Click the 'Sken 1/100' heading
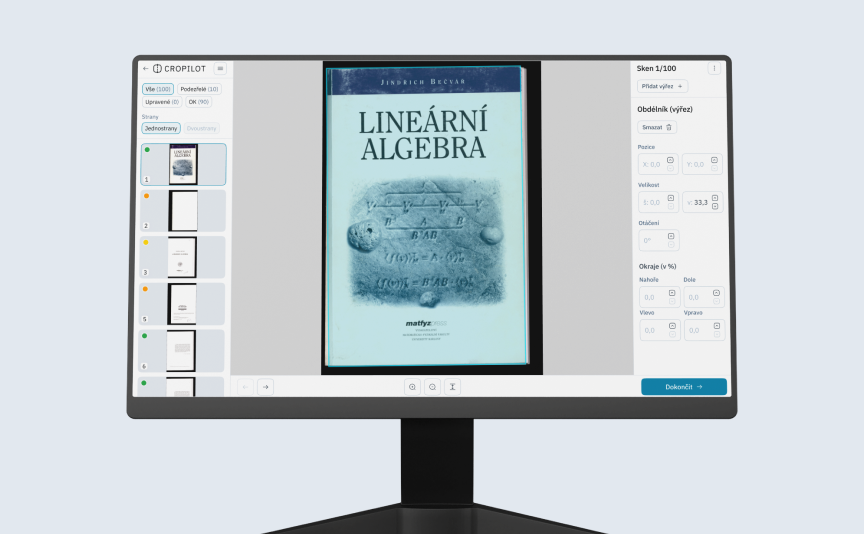The width and height of the screenshot is (864, 534). [x=656, y=68]
